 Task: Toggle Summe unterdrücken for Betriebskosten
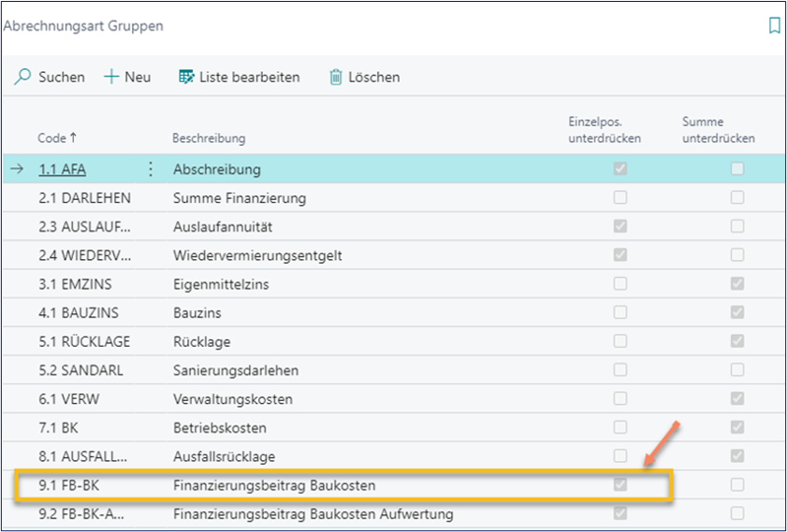click(x=737, y=427)
